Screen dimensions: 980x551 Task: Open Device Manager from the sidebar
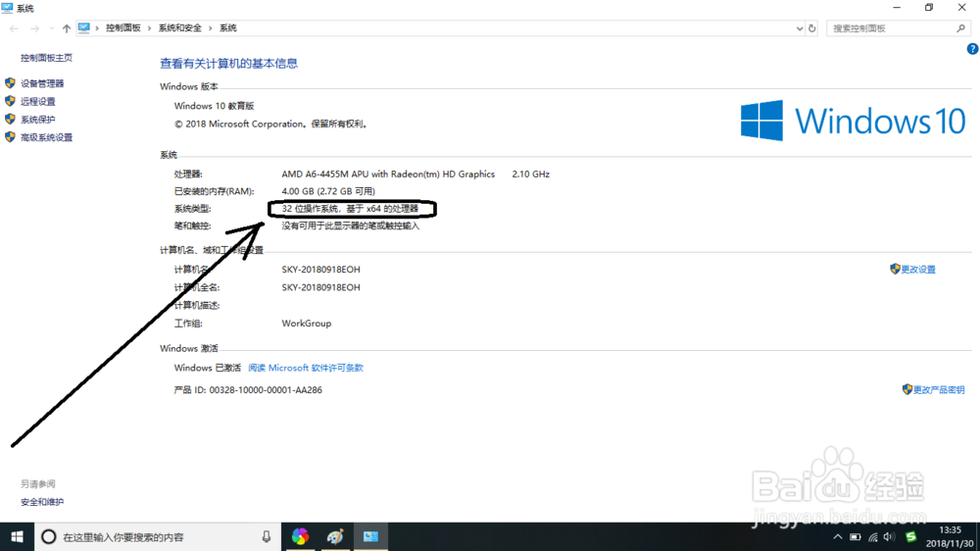click(x=42, y=83)
